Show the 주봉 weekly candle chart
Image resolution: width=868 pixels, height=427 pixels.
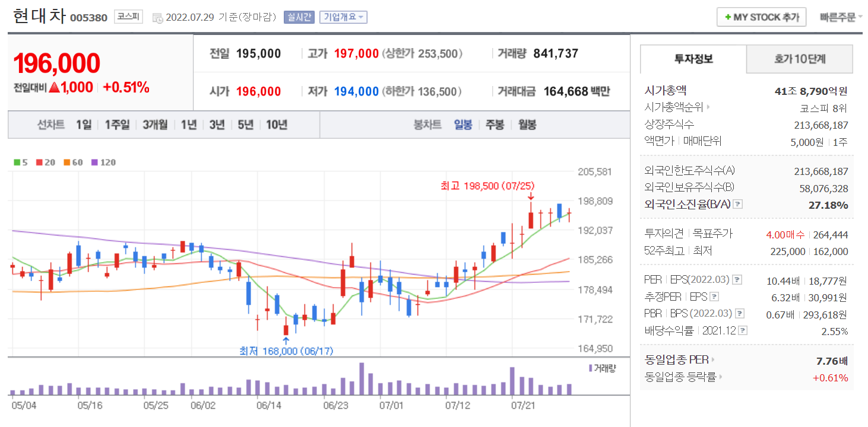495,125
